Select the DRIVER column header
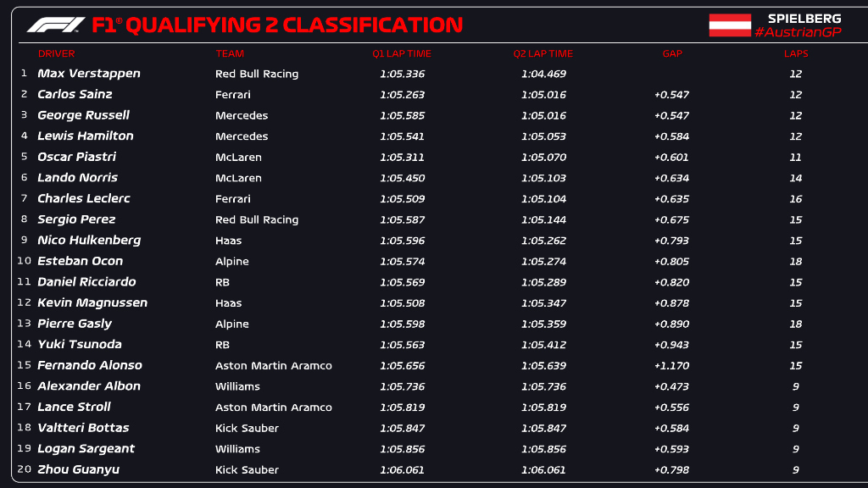868x488 pixels. (x=56, y=53)
